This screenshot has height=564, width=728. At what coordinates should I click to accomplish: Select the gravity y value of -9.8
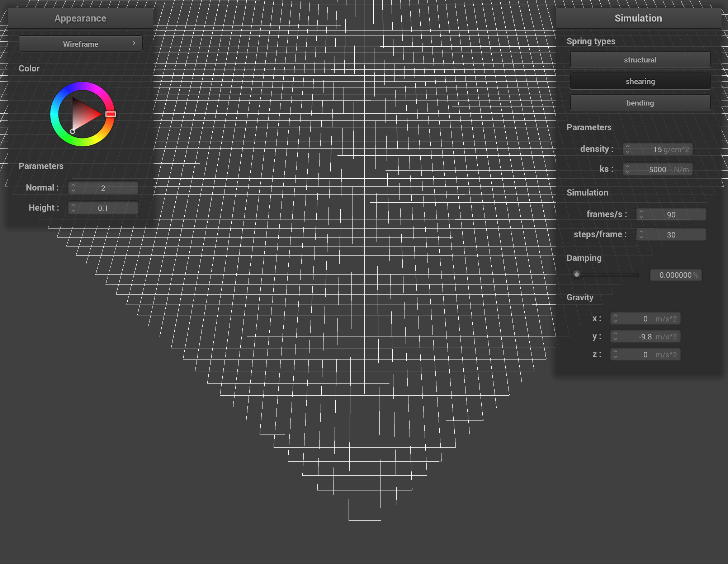click(x=645, y=337)
